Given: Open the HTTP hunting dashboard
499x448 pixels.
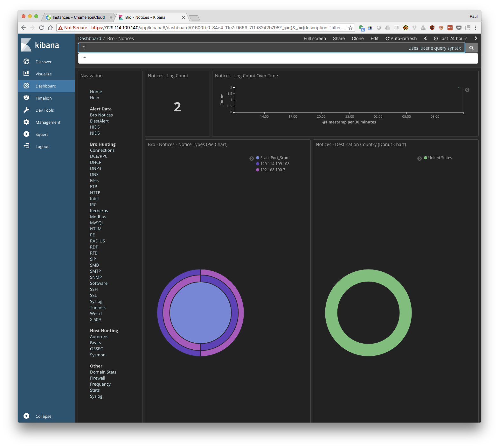Looking at the screenshot, I should tap(95, 192).
